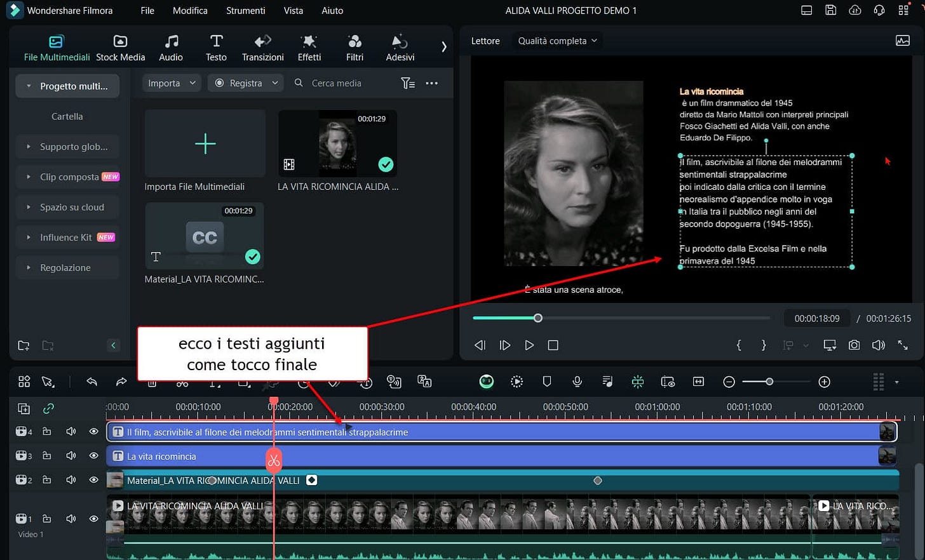
Task: Open the Strumenti menu
Action: [245, 11]
